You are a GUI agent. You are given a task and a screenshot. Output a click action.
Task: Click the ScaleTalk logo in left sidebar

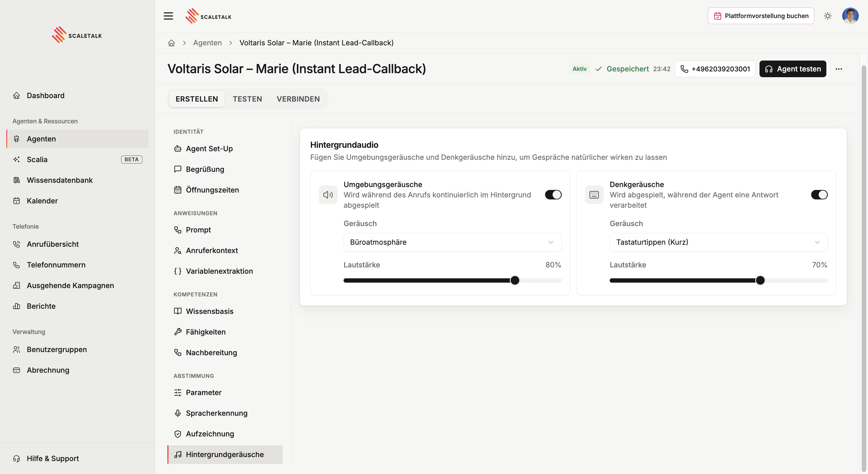(x=77, y=35)
